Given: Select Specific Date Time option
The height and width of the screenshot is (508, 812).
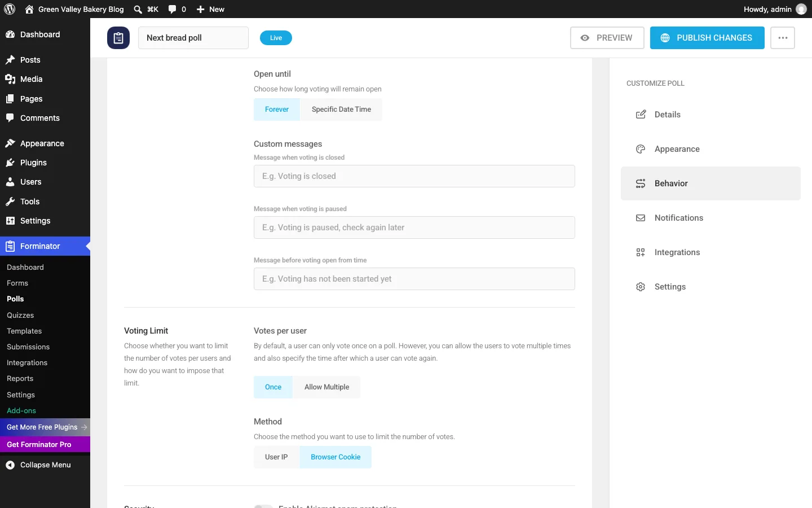Looking at the screenshot, I should (x=341, y=110).
